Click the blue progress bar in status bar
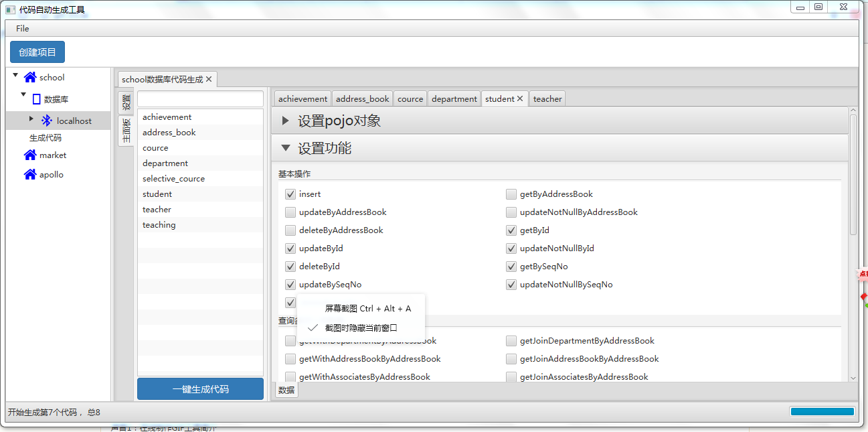 click(822, 411)
